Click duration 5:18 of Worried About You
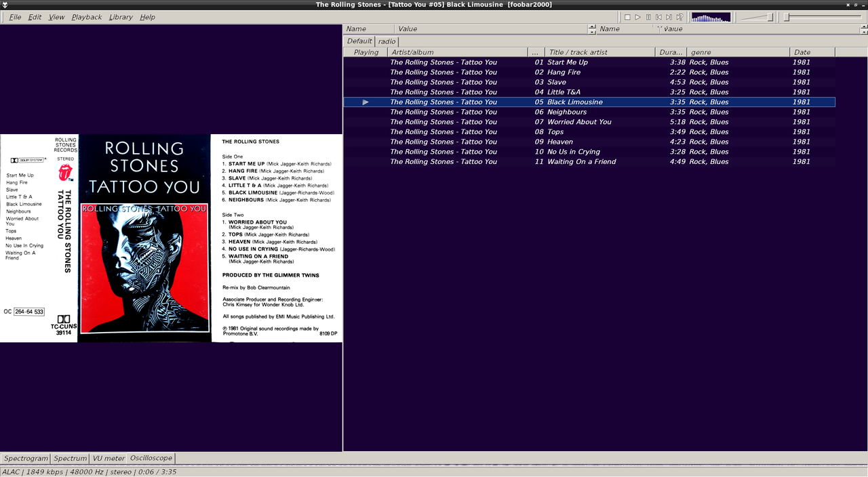Viewport: 868px width, 477px height. point(677,122)
